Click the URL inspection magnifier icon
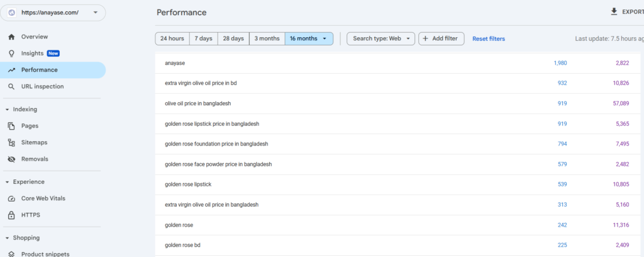This screenshot has height=257, width=644. click(x=11, y=86)
